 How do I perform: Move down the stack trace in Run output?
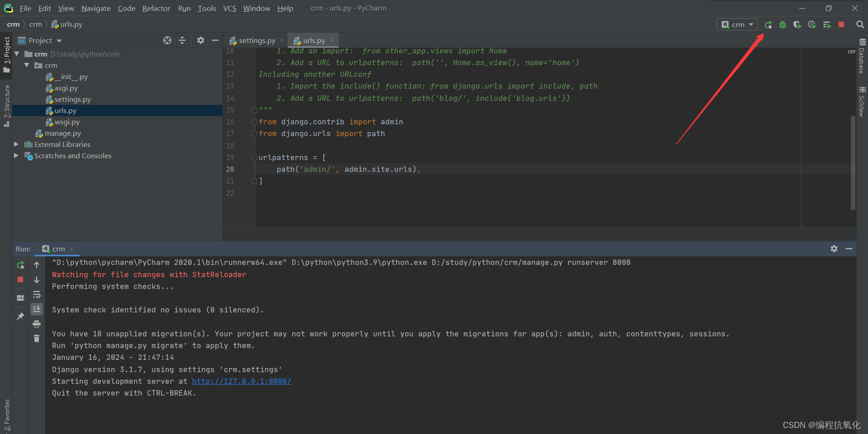tap(37, 280)
